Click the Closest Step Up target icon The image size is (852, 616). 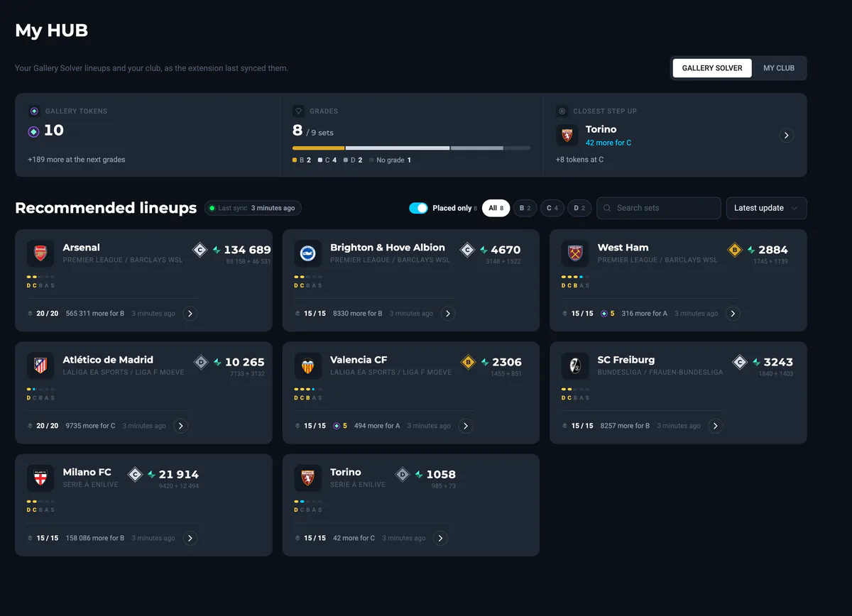coord(562,111)
